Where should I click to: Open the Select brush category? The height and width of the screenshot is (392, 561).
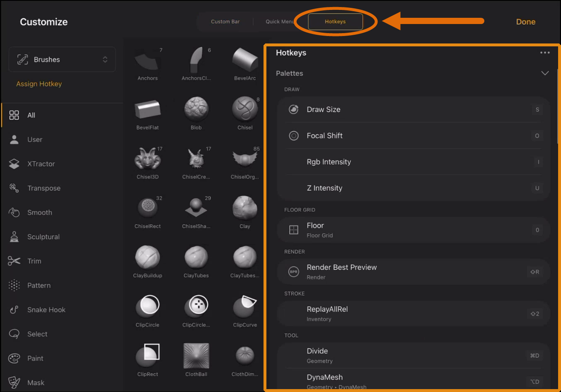pos(62,334)
